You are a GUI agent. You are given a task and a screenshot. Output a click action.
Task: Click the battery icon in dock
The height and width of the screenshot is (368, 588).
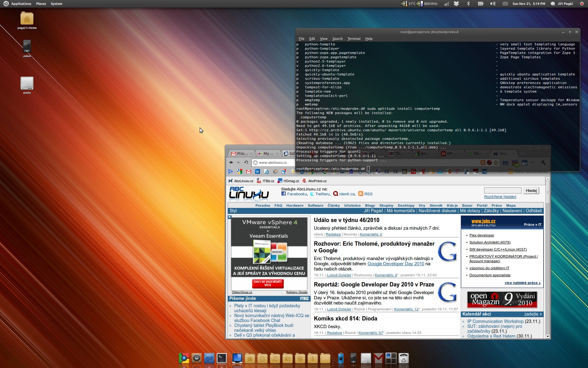click(341, 358)
